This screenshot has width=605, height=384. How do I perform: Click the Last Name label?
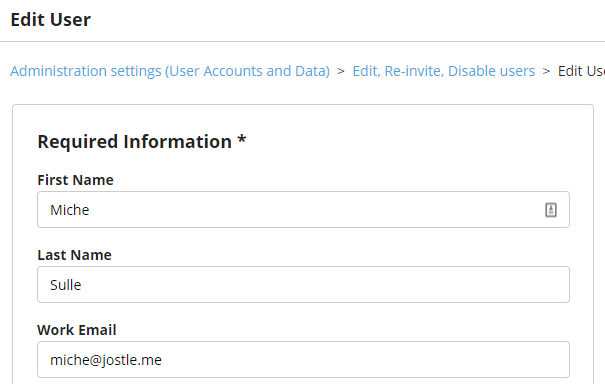[74, 255]
